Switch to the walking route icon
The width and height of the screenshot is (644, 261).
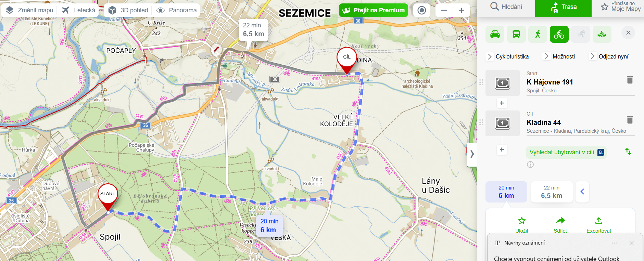tap(538, 34)
